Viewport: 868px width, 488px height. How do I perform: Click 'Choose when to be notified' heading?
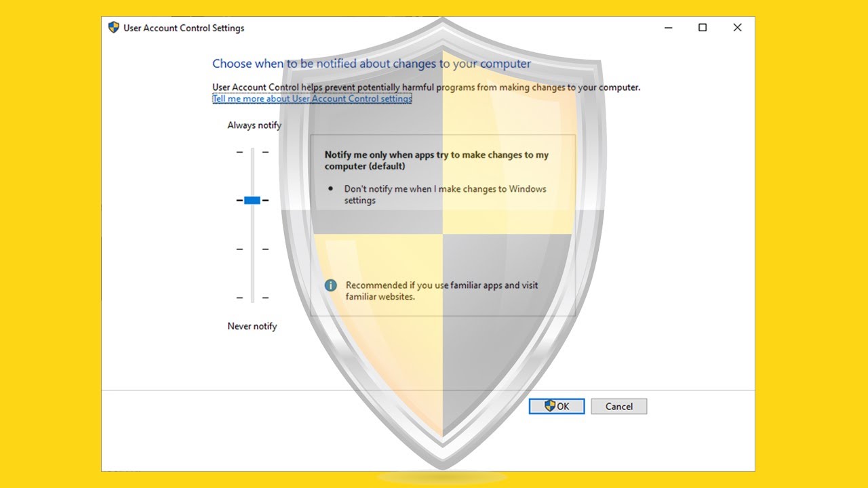(372, 64)
